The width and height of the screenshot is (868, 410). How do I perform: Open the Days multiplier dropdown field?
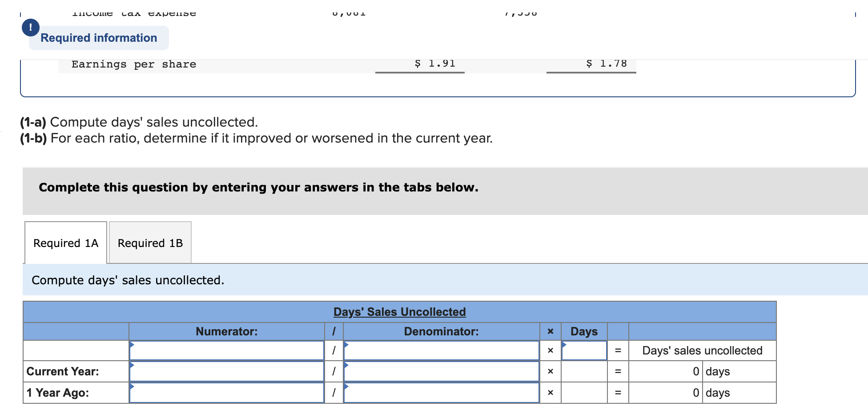pos(584,350)
